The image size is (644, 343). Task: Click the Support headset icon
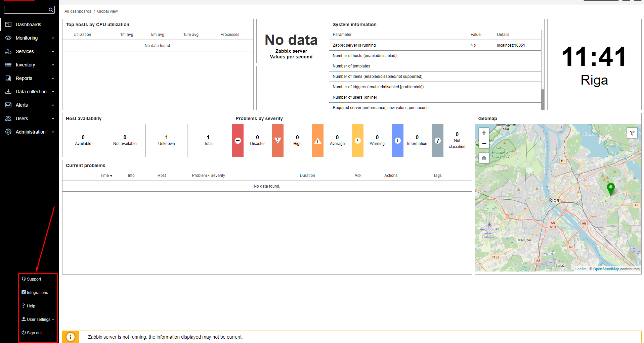click(x=24, y=279)
